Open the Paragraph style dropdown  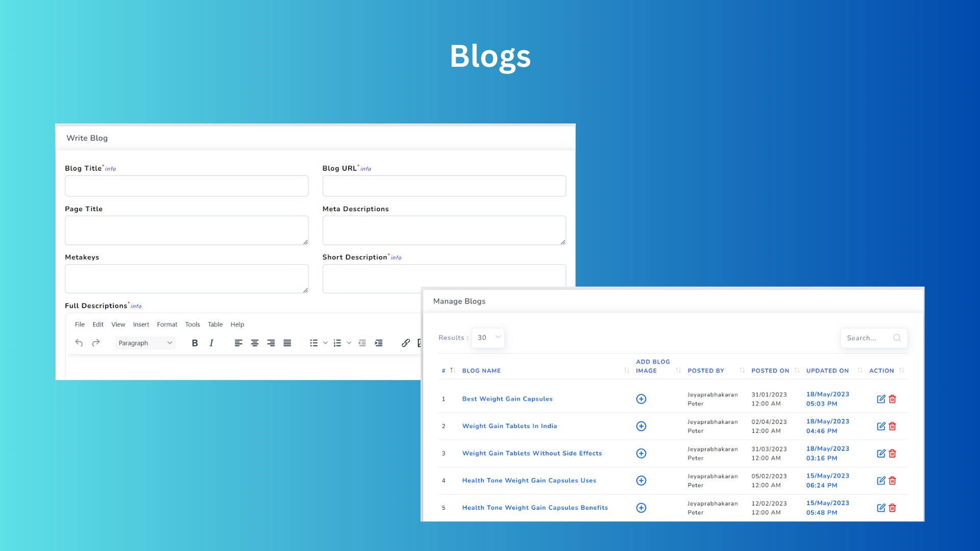pos(145,343)
